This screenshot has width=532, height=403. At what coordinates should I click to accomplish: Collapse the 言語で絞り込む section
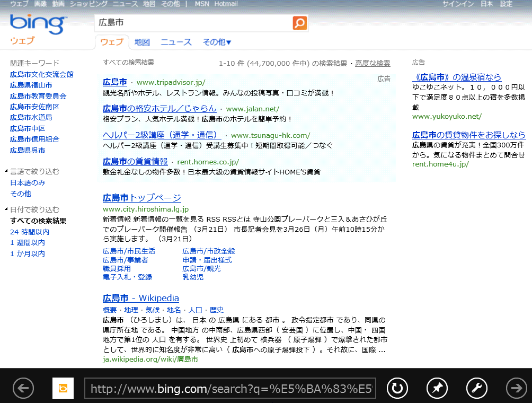(x=6, y=171)
